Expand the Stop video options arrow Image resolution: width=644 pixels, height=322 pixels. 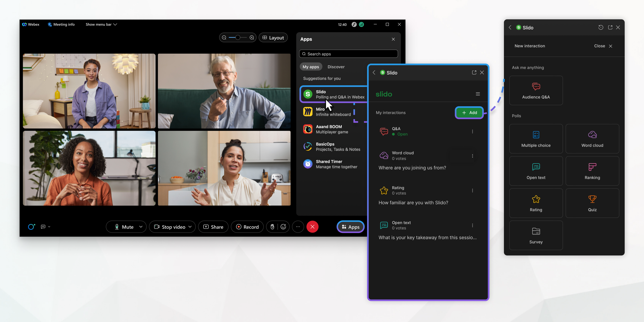click(x=190, y=227)
